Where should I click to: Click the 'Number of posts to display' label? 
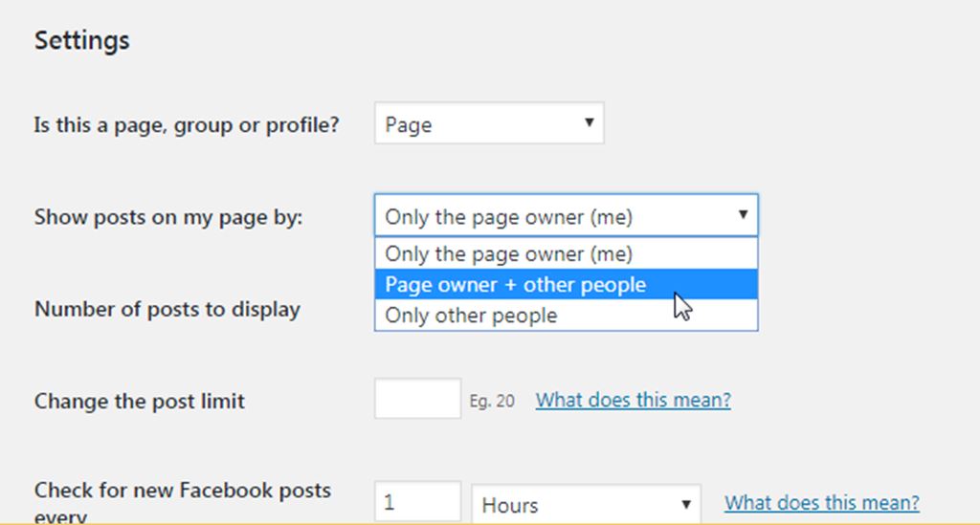click(x=167, y=309)
